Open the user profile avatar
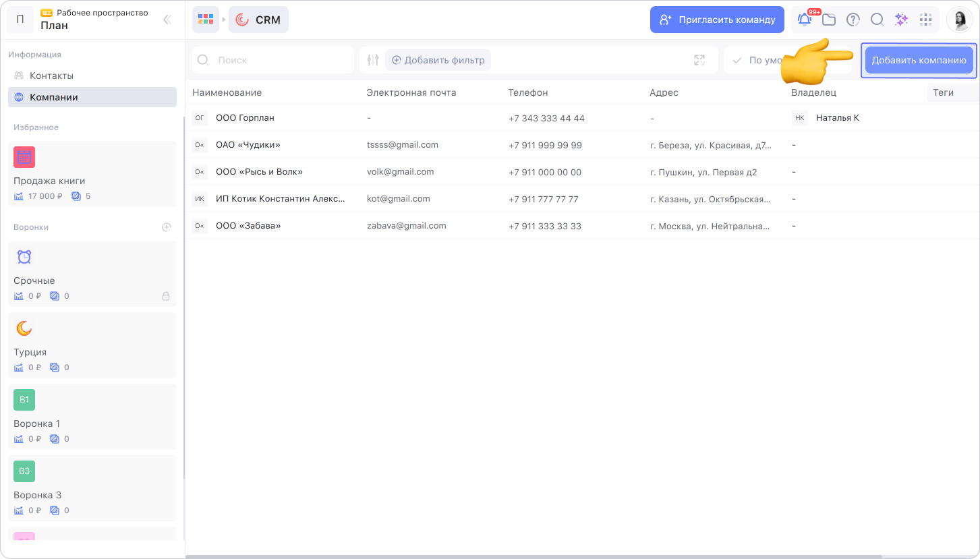The image size is (980, 559). click(x=959, y=20)
